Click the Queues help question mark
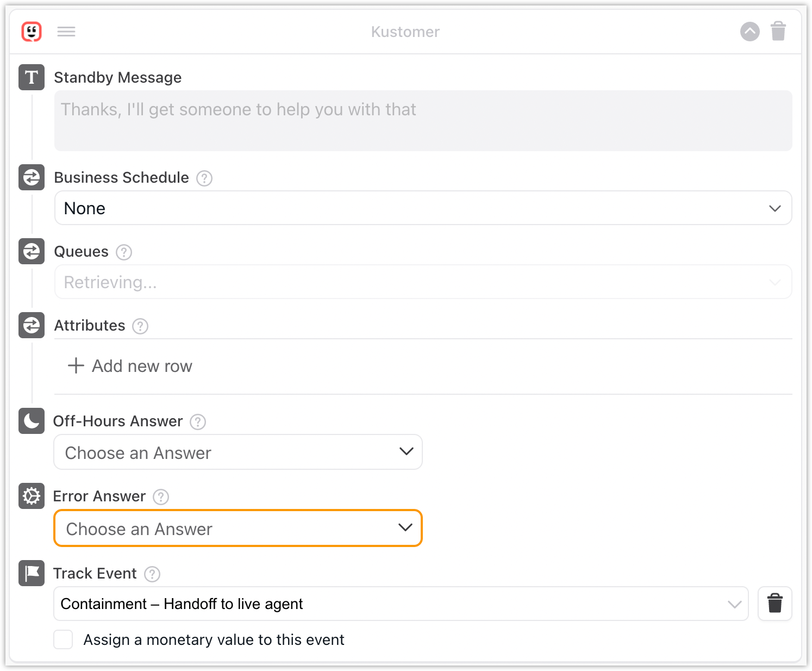 (124, 252)
